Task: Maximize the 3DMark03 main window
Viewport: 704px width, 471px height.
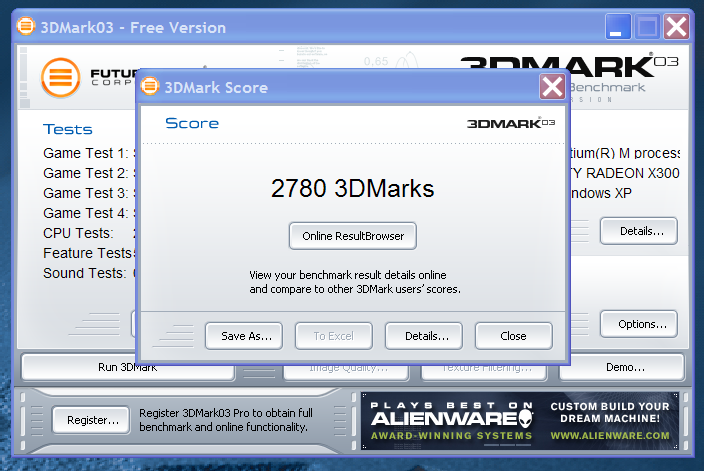Action: point(647,26)
